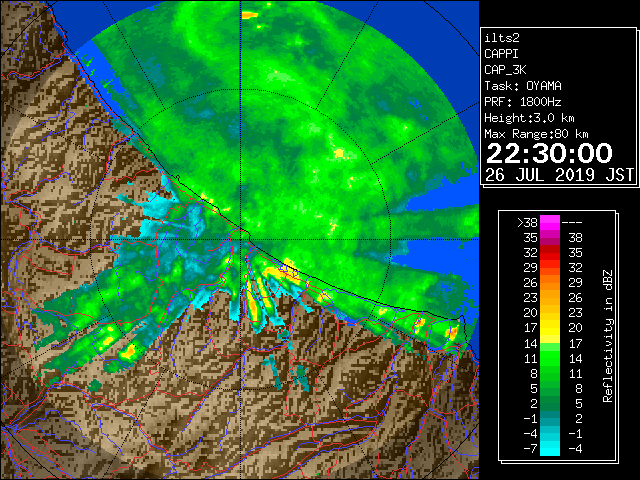Click the '>38' legend value
This screenshot has width=640, height=480.
527,223
